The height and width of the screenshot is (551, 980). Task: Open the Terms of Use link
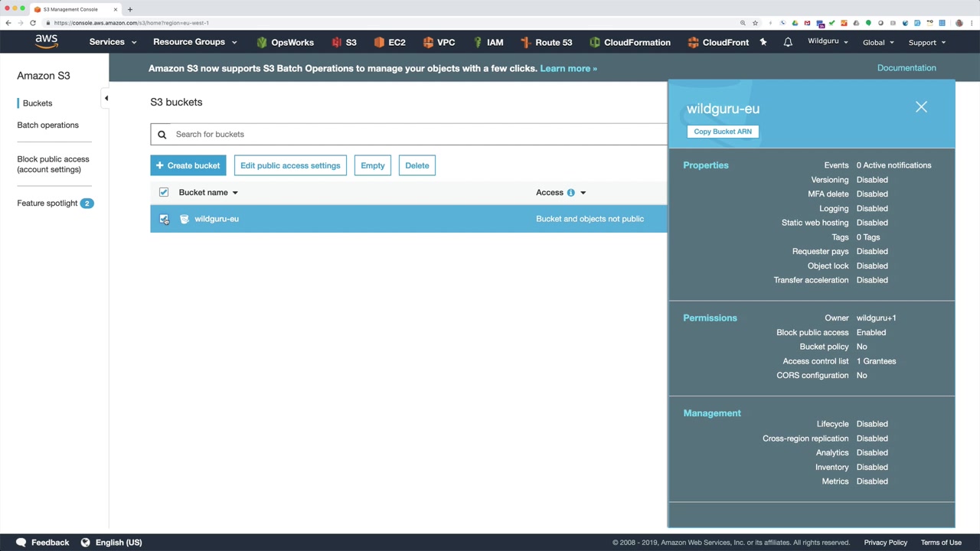tap(941, 543)
